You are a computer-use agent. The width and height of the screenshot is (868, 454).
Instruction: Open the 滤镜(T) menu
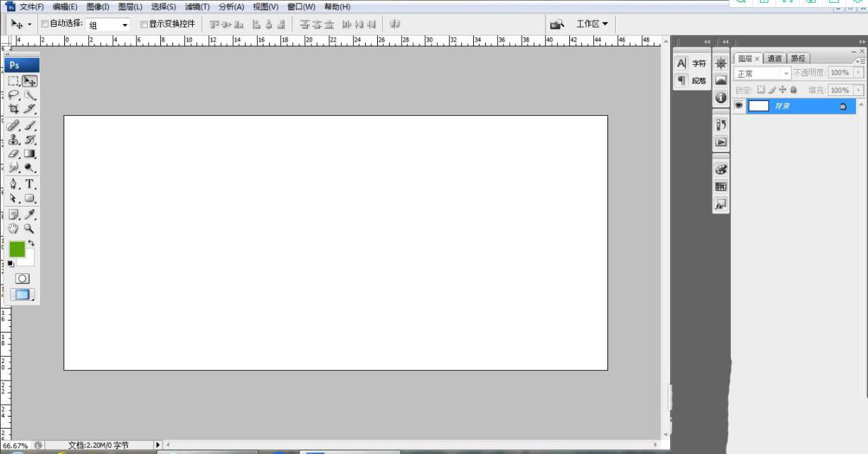tap(197, 7)
